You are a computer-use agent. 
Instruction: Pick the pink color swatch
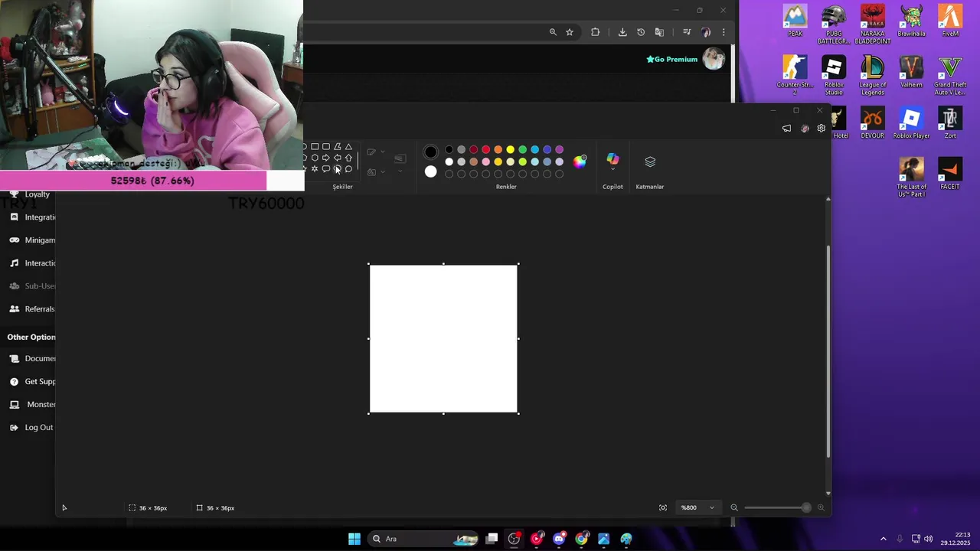coord(486,161)
